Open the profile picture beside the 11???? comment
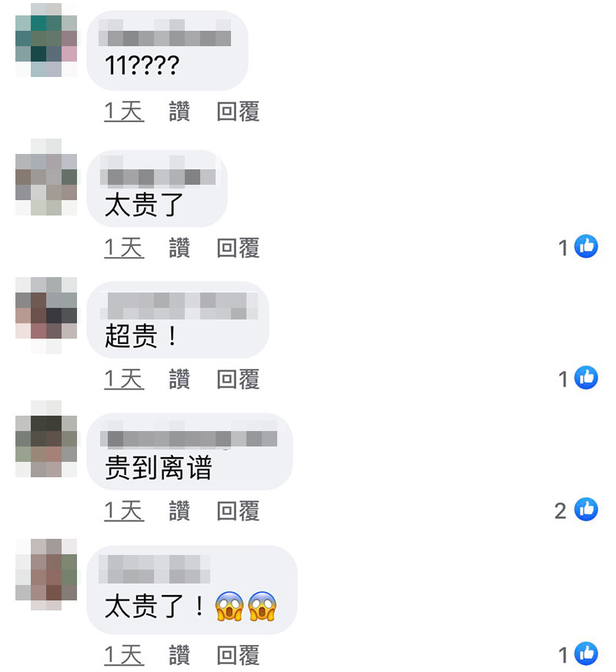 tap(46, 40)
